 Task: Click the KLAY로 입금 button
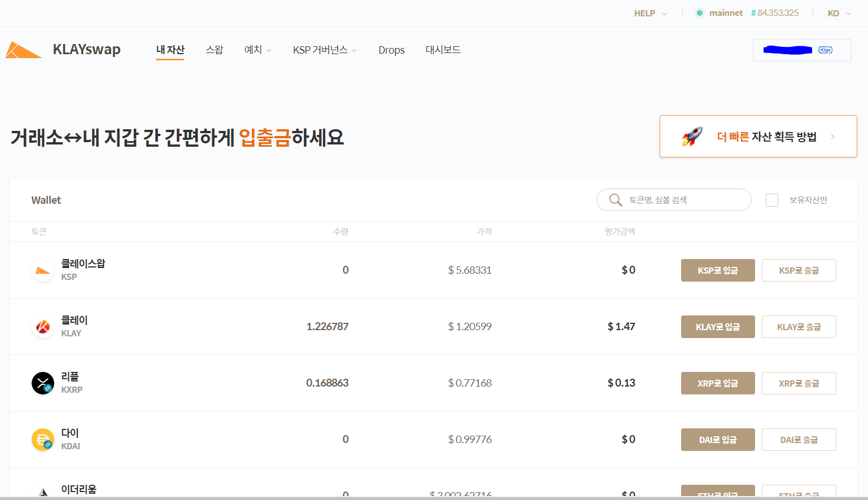pos(718,327)
